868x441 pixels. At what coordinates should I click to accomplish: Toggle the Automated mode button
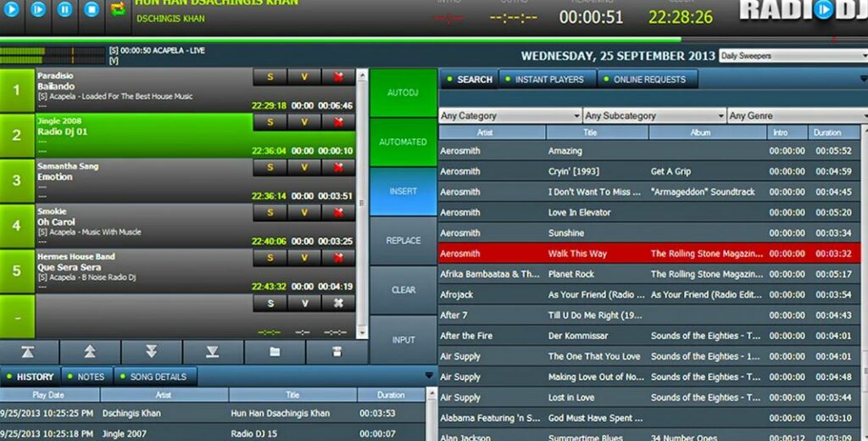403,142
